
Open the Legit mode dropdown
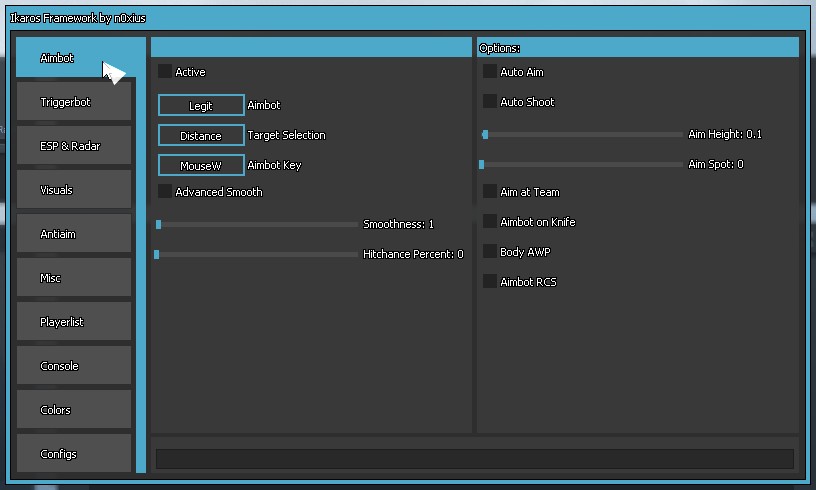[201, 105]
